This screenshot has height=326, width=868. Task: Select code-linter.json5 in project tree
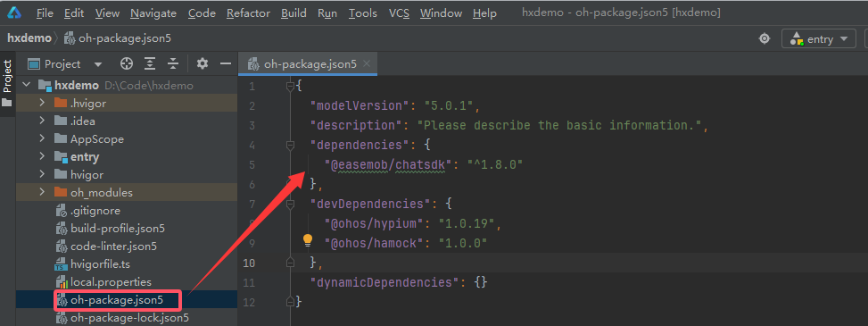[113, 247]
